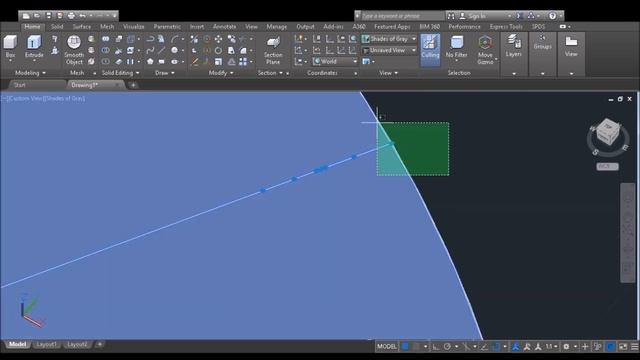Click the Solid Subtract icon
The width and height of the screenshot is (640, 360).
point(105,50)
